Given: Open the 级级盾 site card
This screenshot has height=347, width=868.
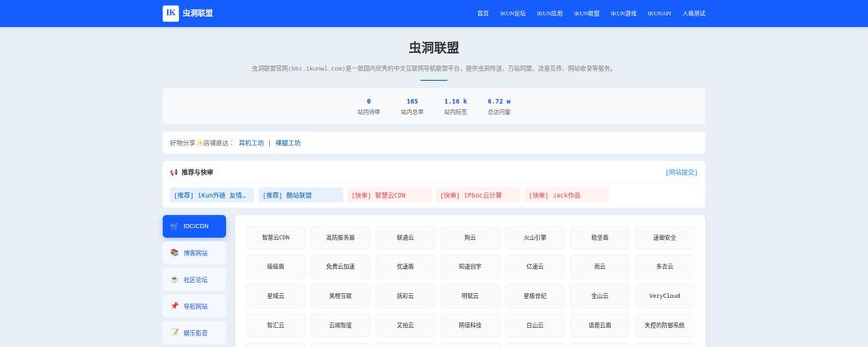Looking at the screenshot, I should pyautogui.click(x=276, y=267).
